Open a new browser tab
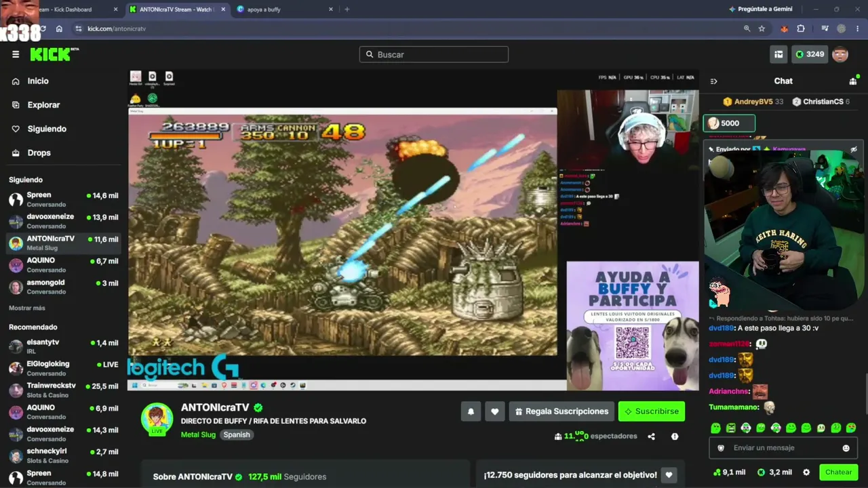868x488 pixels. point(347,9)
